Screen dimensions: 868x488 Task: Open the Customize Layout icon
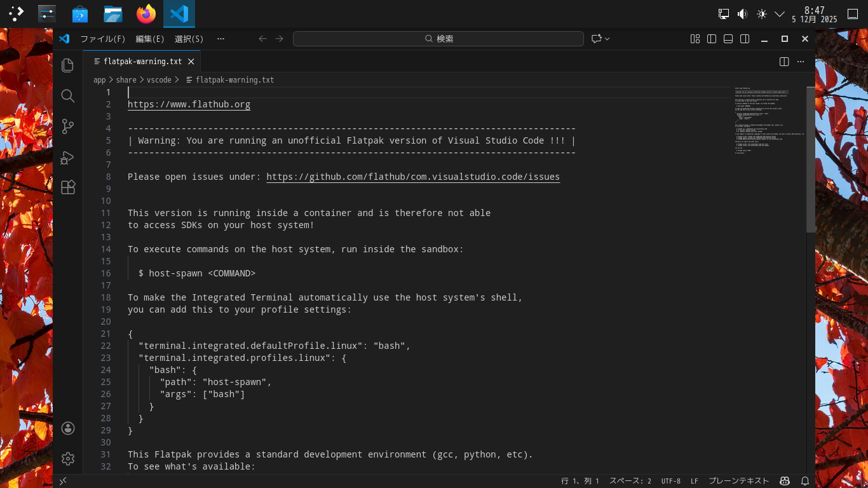695,39
